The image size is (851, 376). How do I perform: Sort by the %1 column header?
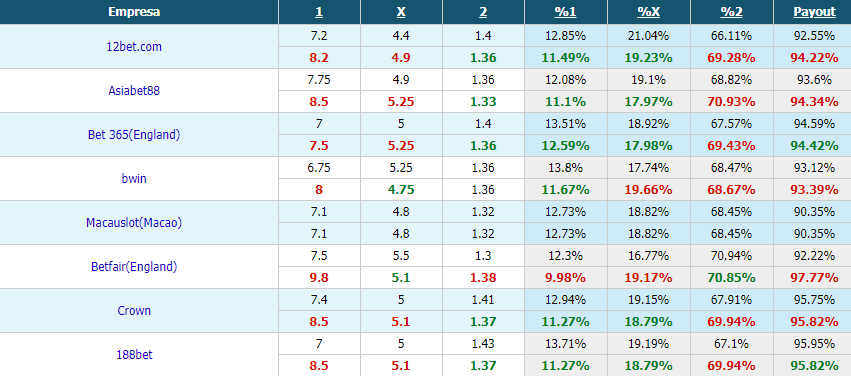566,12
